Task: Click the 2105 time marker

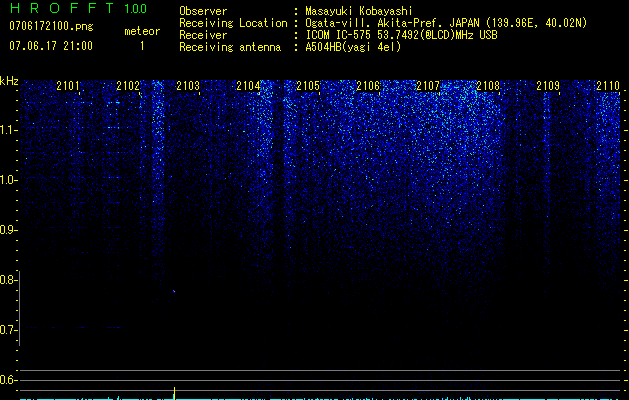Action: (308, 86)
